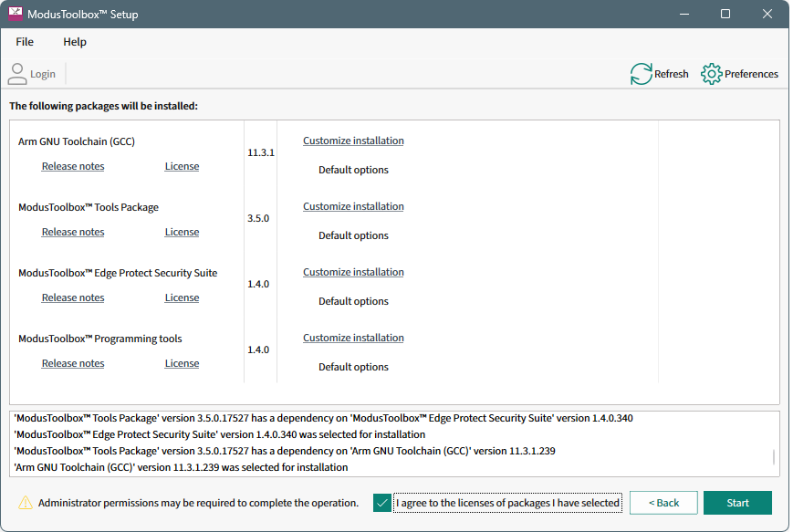The width and height of the screenshot is (793, 532).
Task: Click the Login user icon
Action: (x=17, y=74)
